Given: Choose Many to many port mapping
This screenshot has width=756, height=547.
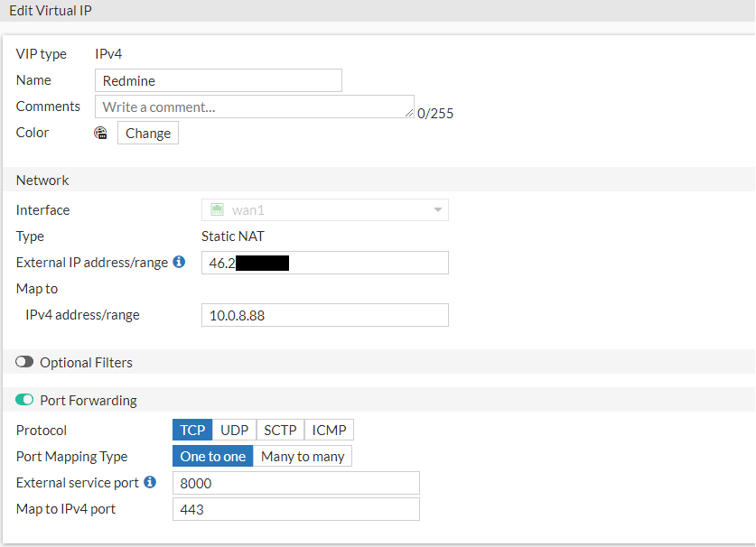Looking at the screenshot, I should point(303,456).
